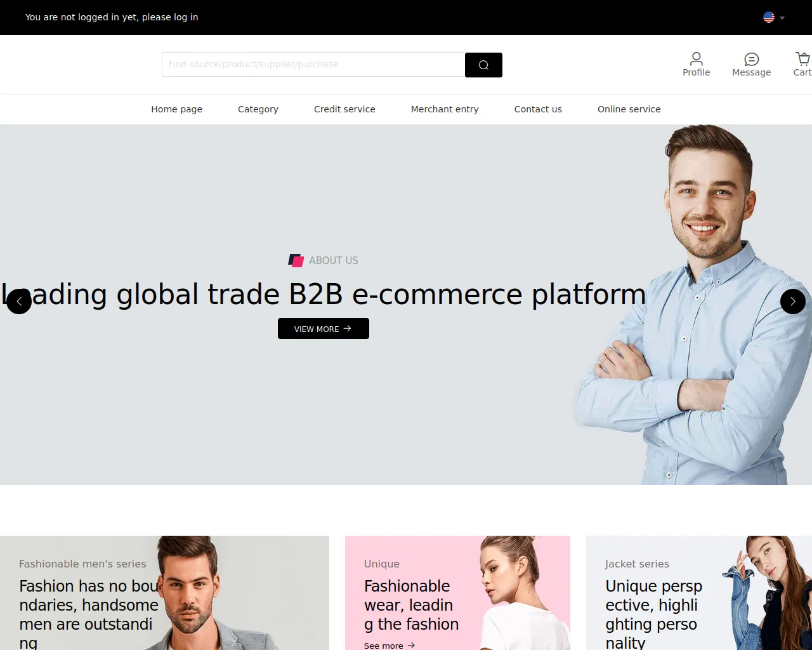Click the See more link
Image resolution: width=812 pixels, height=650 pixels.
390,645
